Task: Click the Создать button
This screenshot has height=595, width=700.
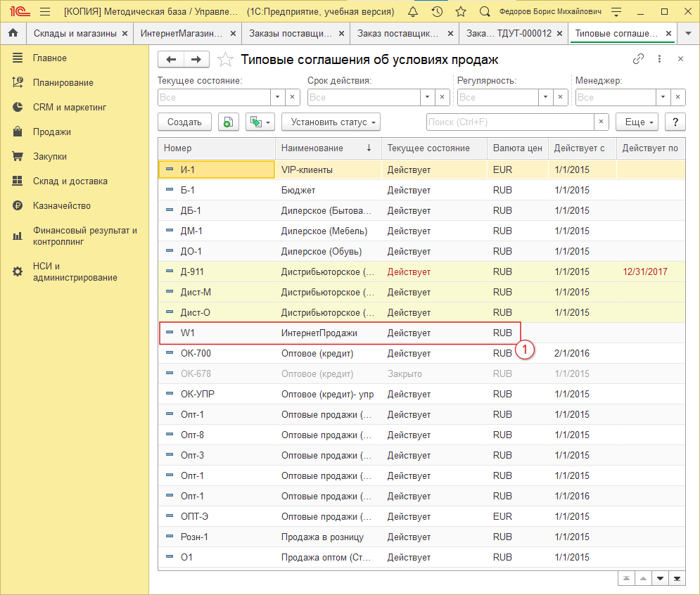Action: coord(184,122)
